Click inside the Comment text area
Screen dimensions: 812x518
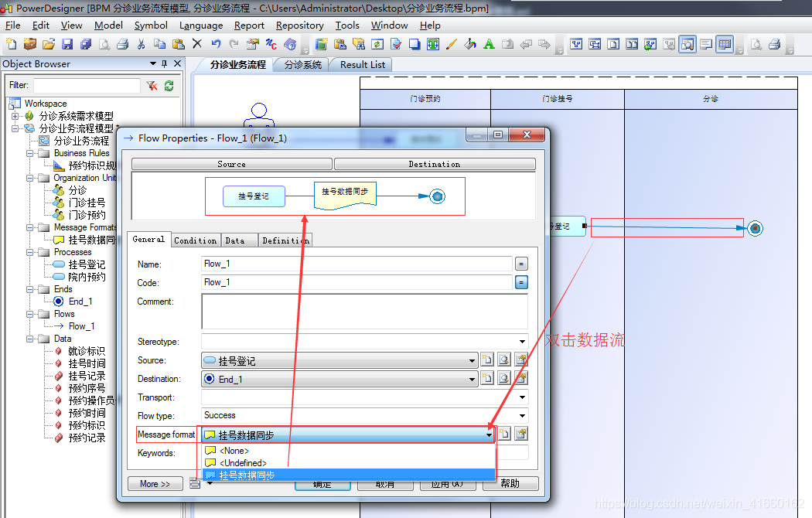(364, 312)
